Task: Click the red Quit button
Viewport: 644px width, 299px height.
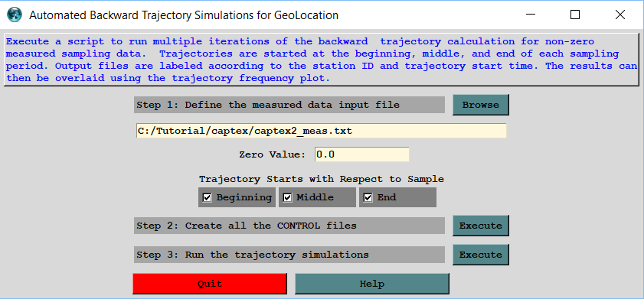Action: coord(210,284)
